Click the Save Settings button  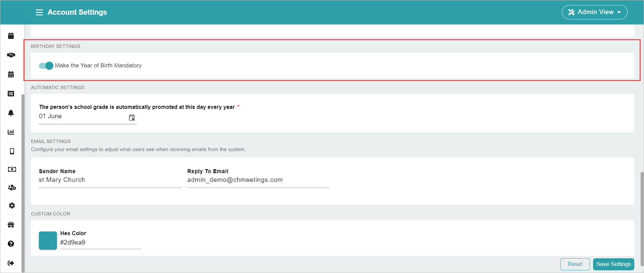pos(614,264)
